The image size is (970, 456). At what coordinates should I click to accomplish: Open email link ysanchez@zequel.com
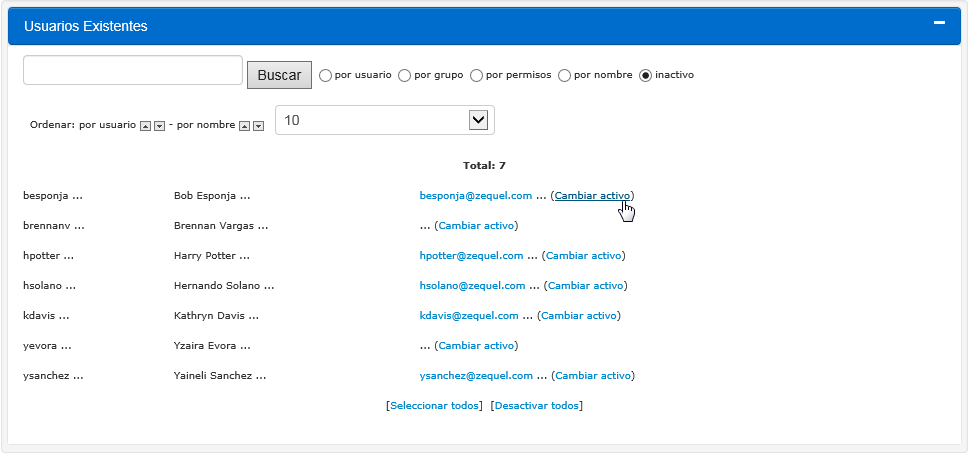(x=476, y=376)
